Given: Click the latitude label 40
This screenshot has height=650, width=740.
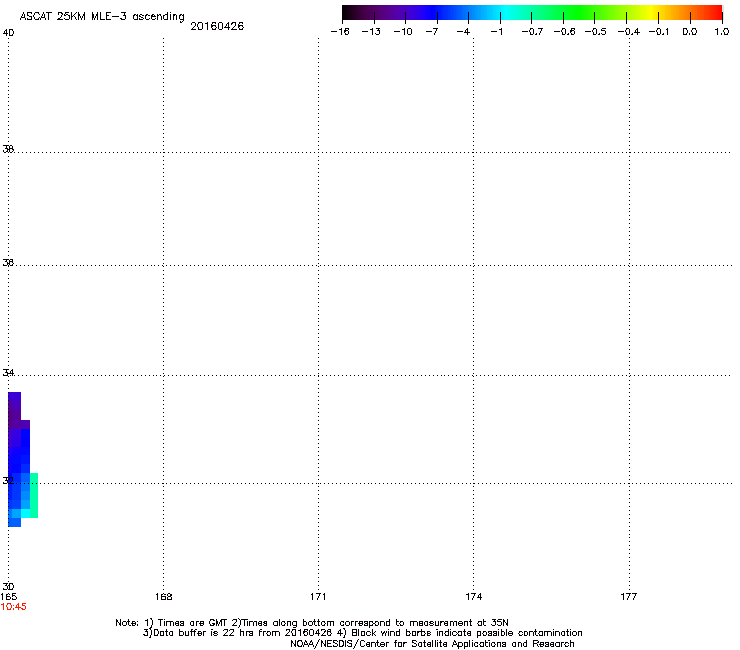Looking at the screenshot, I should point(8,33).
